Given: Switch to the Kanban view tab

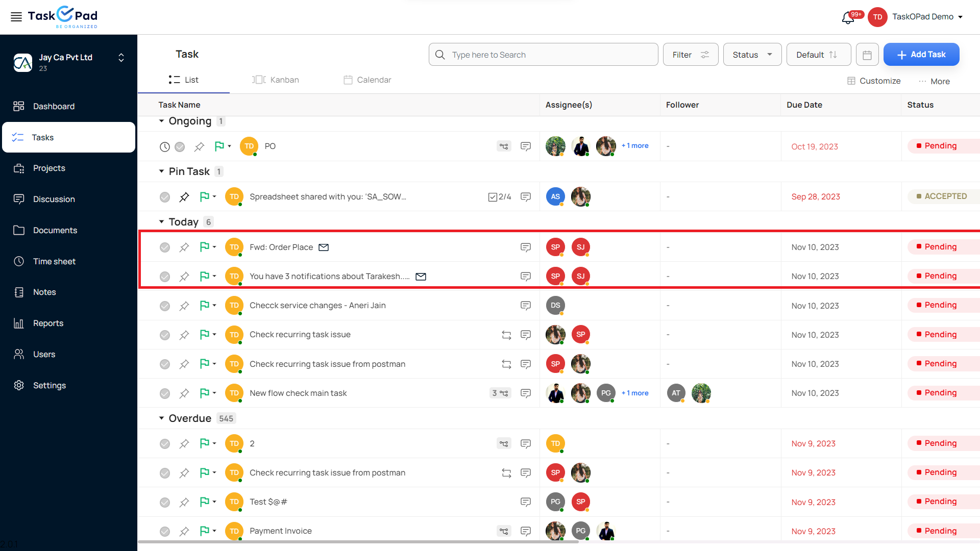Looking at the screenshot, I should [x=276, y=80].
